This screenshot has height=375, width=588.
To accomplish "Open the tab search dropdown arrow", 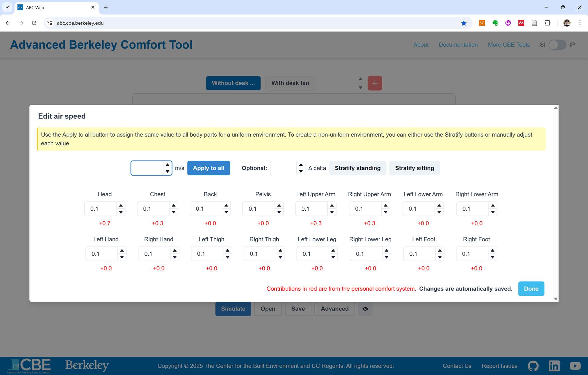I will click(x=7, y=7).
